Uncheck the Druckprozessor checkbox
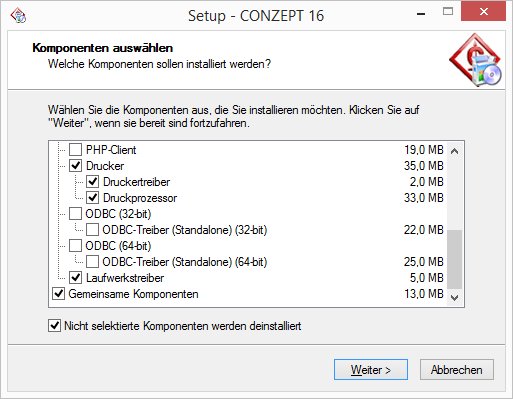Screen dimensions: 513x399 click(x=92, y=198)
